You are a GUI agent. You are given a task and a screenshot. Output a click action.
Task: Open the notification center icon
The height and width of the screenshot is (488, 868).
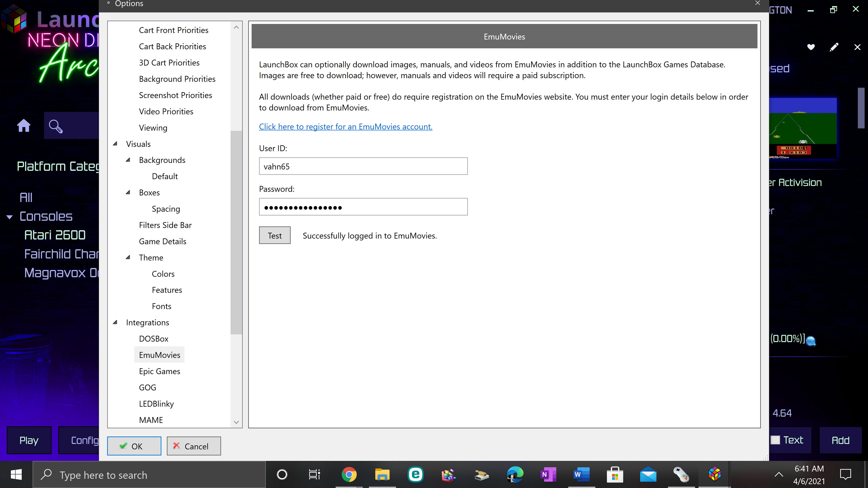click(x=845, y=475)
